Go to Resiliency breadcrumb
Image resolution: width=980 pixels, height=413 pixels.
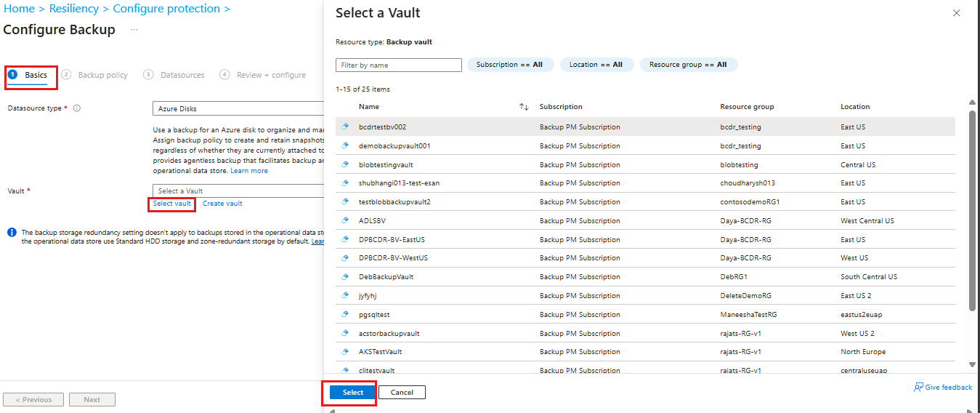(74, 9)
